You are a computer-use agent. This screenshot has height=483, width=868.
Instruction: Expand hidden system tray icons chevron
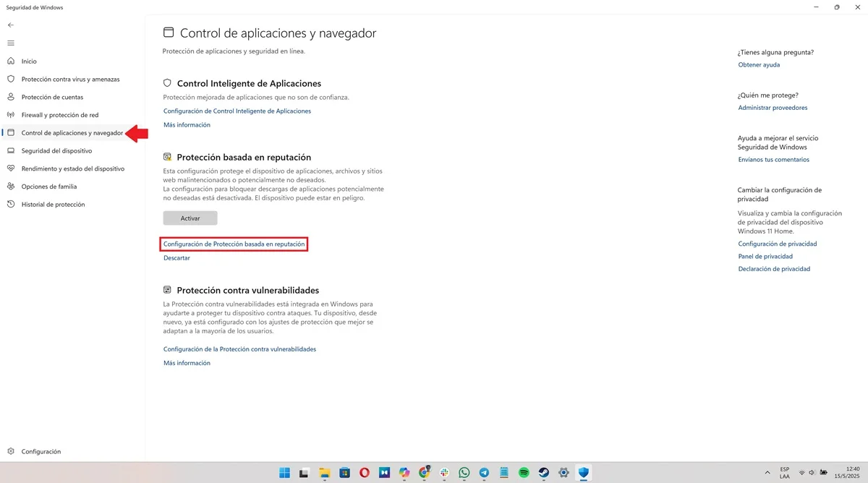click(767, 473)
